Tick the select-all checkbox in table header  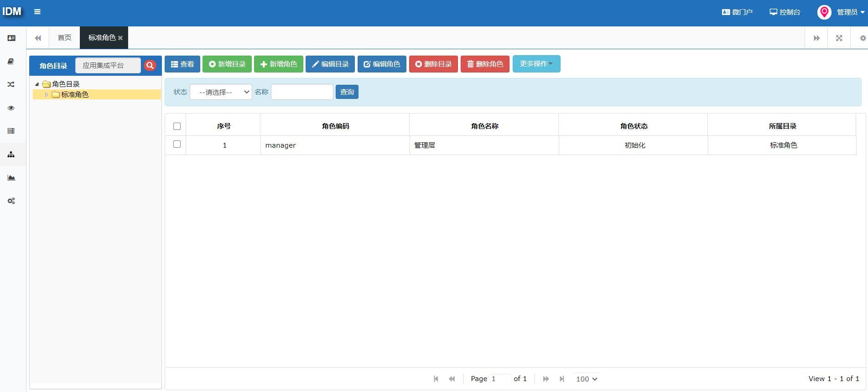(x=177, y=126)
